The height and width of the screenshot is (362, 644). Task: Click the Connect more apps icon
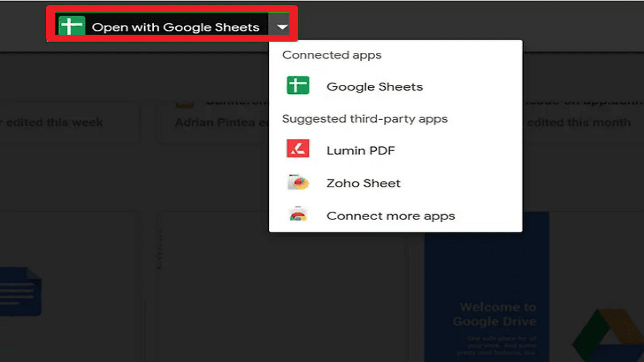point(298,214)
